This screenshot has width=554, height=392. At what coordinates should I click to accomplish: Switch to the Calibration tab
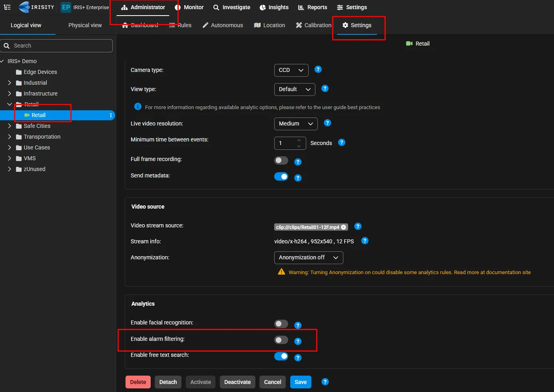[x=314, y=25]
